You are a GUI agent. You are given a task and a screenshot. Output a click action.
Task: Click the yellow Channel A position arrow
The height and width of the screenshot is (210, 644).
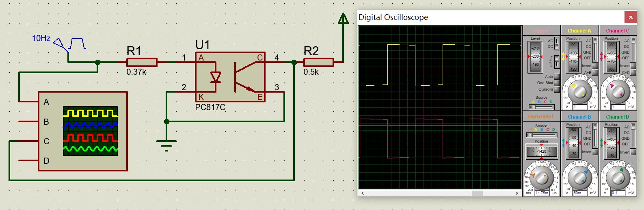(564, 57)
